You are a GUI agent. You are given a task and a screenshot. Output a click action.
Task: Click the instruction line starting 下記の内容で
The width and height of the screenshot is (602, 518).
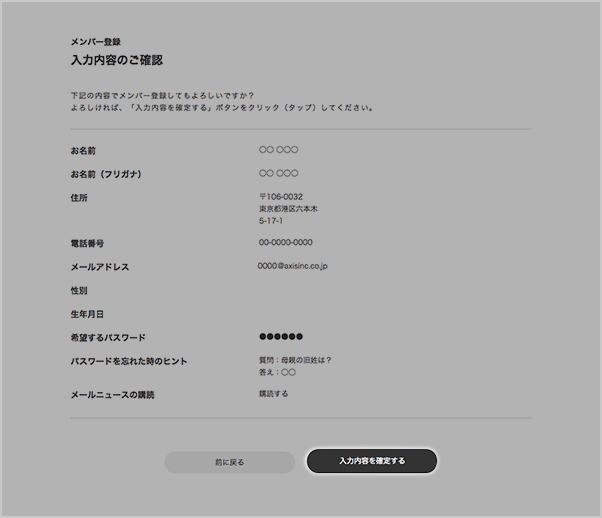click(162, 95)
